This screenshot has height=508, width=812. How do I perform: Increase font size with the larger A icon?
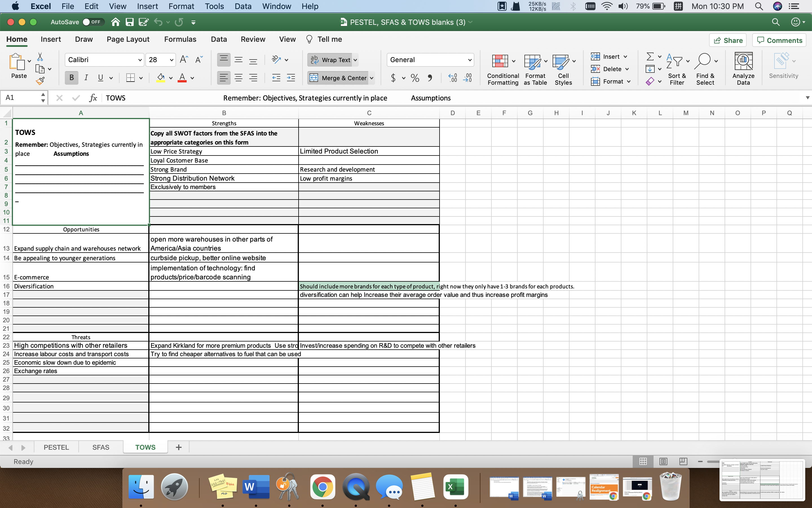tap(184, 60)
